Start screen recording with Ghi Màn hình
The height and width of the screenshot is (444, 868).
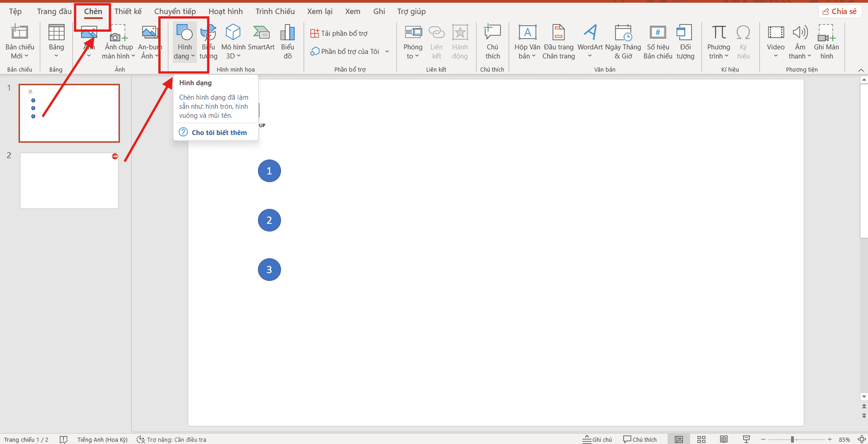pos(827,41)
